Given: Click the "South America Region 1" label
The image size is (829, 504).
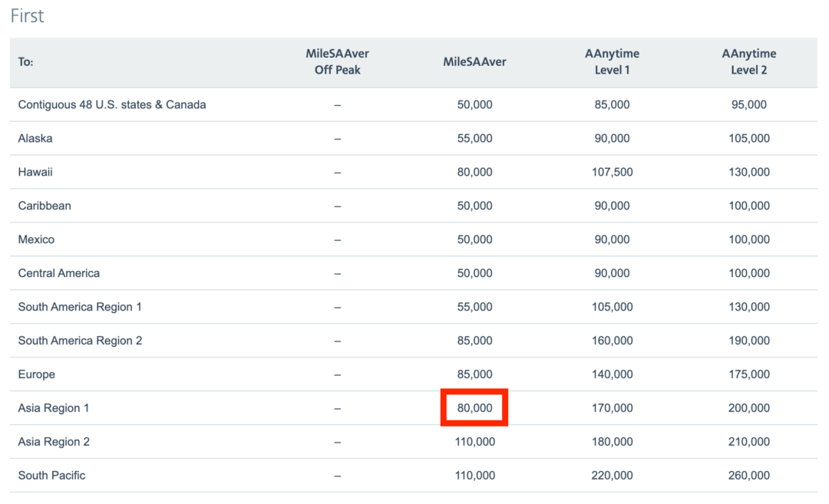Looking at the screenshot, I should pyautogui.click(x=80, y=307).
